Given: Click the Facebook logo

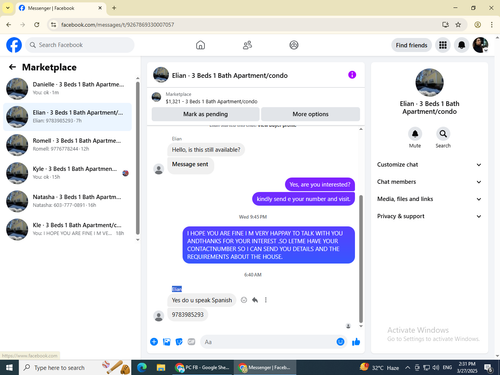Looking at the screenshot, I should [14, 45].
